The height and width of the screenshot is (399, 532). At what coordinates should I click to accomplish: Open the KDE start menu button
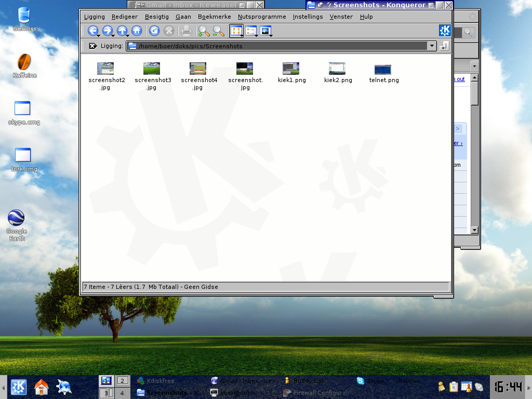point(19,387)
